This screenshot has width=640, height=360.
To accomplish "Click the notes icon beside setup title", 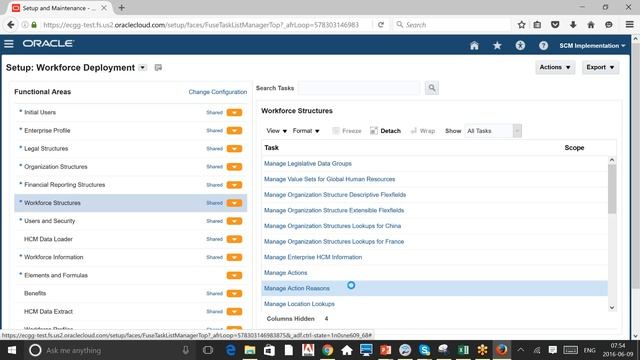I will click(158, 67).
